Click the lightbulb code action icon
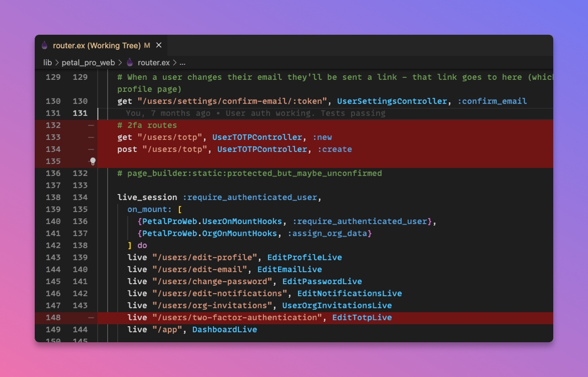 pos(93,161)
